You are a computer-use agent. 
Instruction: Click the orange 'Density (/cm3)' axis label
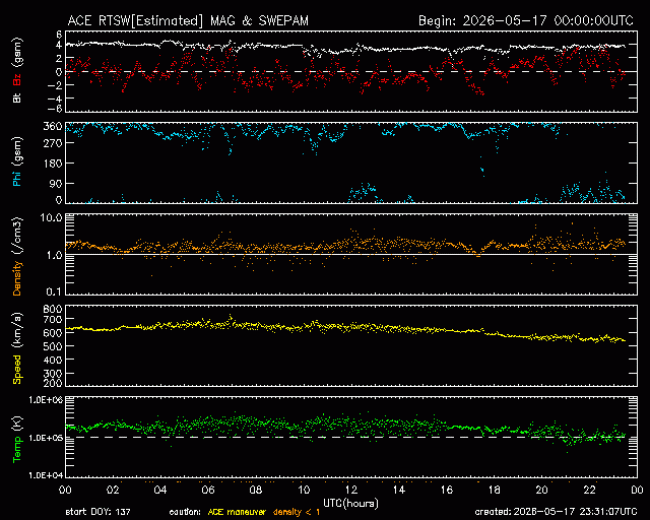click(x=17, y=256)
